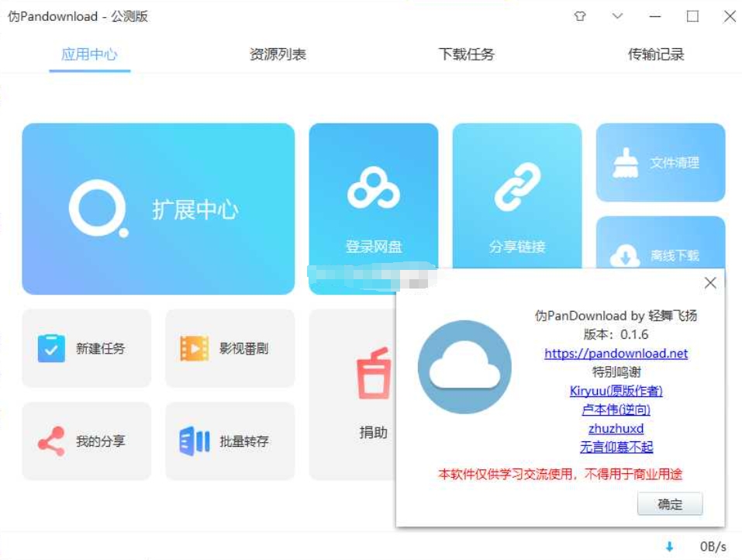Close the about dialog with X

pos(709,283)
